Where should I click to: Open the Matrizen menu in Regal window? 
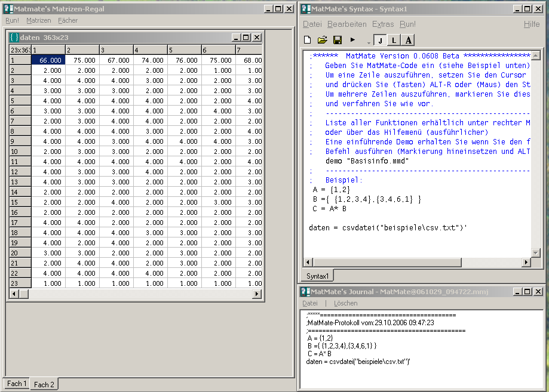point(38,20)
